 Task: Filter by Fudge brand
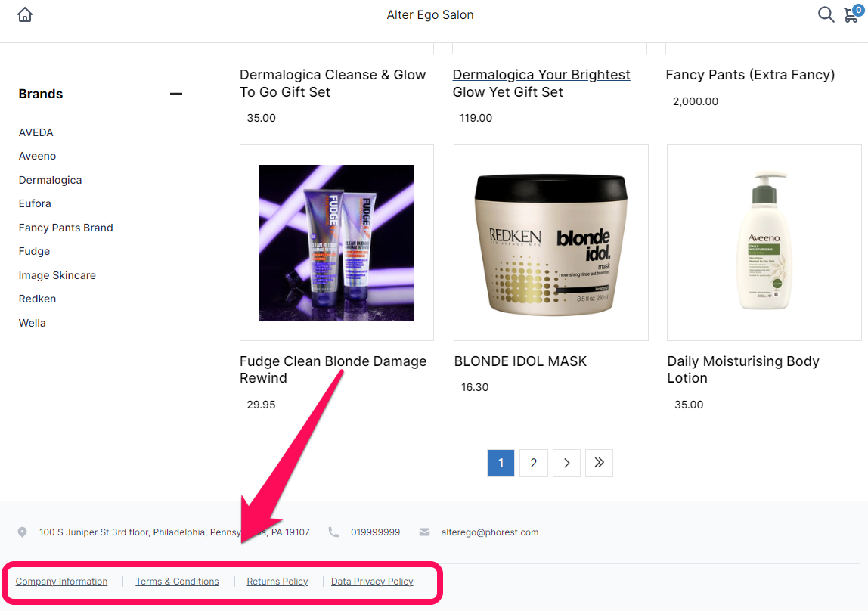(34, 251)
